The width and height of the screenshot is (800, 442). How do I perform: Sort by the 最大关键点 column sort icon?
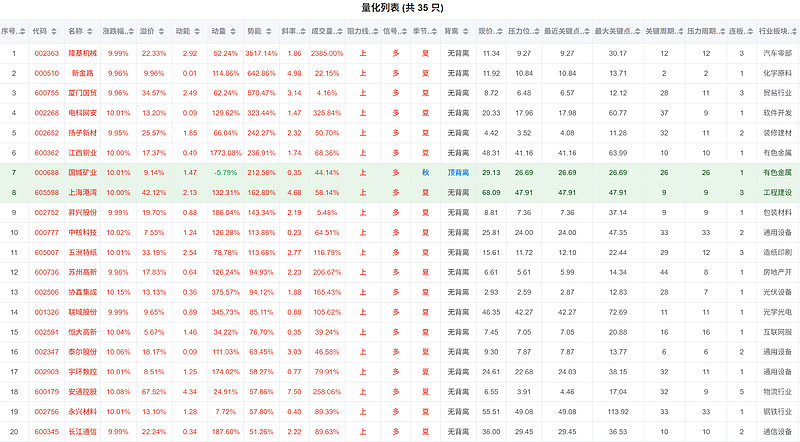[x=638, y=32]
